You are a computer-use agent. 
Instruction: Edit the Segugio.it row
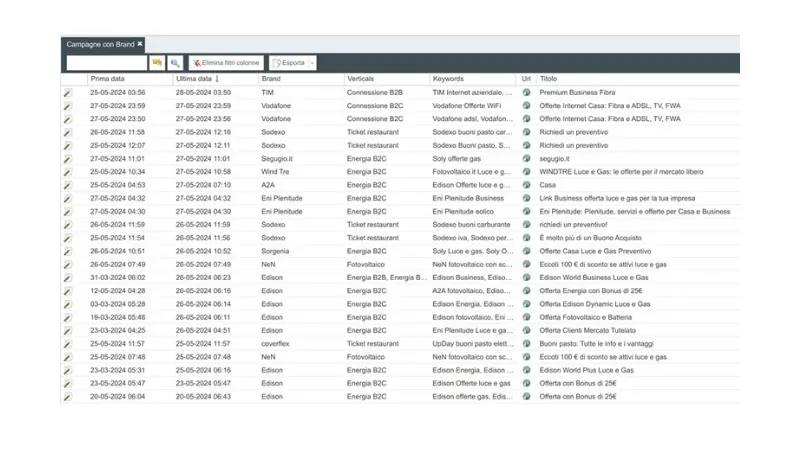coord(68,159)
